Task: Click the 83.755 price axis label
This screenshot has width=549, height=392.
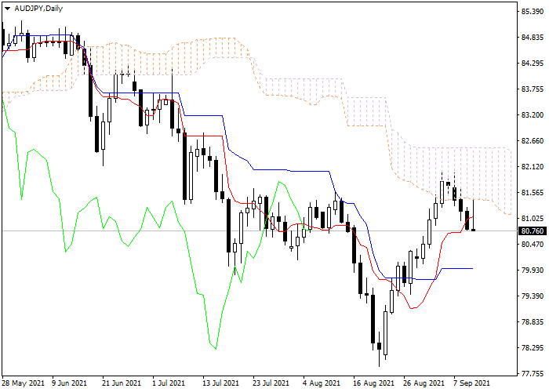Action: 533,89
